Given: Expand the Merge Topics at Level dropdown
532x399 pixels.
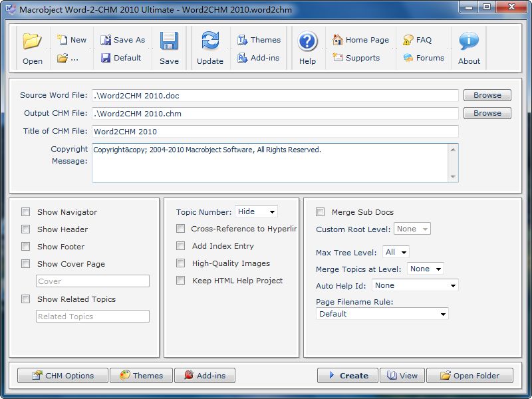Looking at the screenshot, I should [x=426, y=269].
